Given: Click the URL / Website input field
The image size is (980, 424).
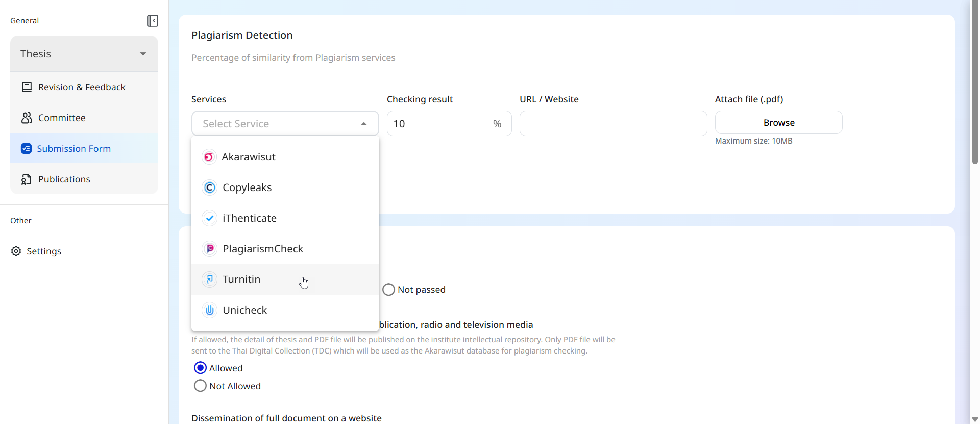Looking at the screenshot, I should 613,124.
